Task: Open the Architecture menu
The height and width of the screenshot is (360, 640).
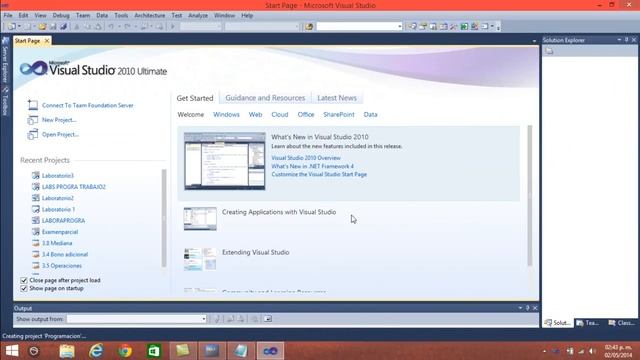Action: pos(150,16)
